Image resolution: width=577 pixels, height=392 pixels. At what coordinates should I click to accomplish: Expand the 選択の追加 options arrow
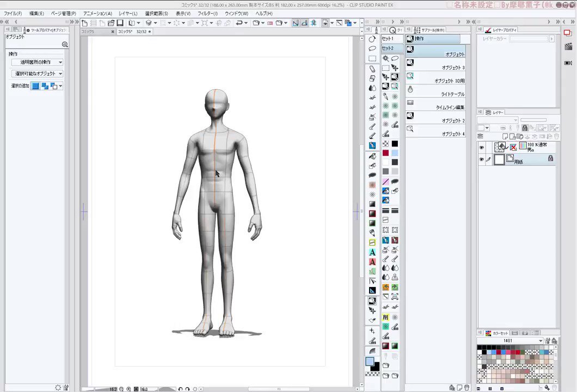60,86
